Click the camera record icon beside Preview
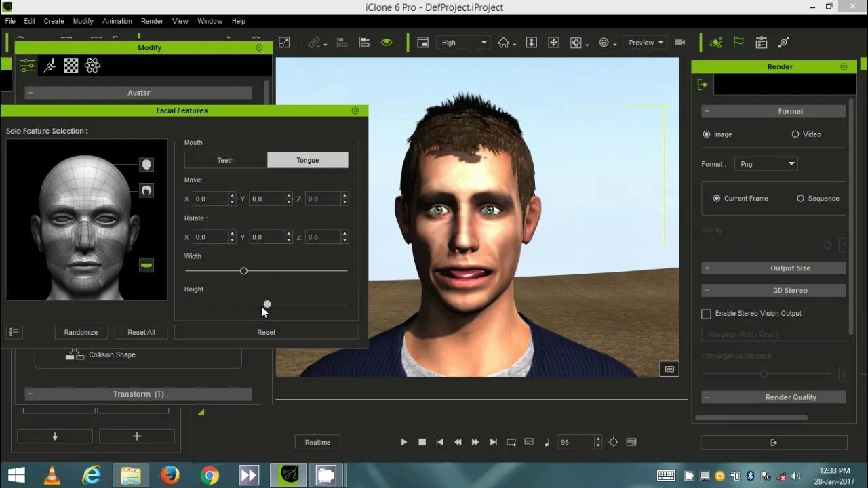The height and width of the screenshot is (488, 868). pos(680,43)
